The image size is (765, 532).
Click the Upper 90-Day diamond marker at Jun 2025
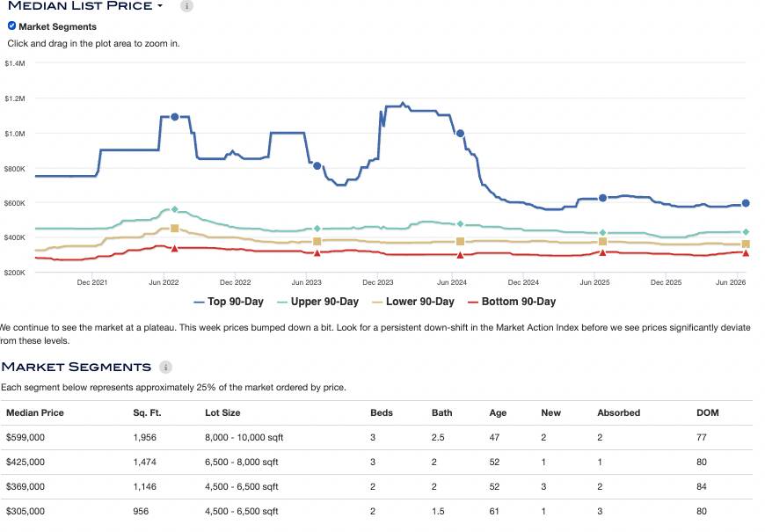602,233
